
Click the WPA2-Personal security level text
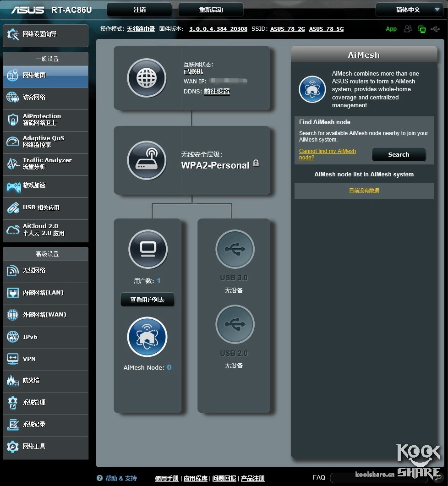215,165
